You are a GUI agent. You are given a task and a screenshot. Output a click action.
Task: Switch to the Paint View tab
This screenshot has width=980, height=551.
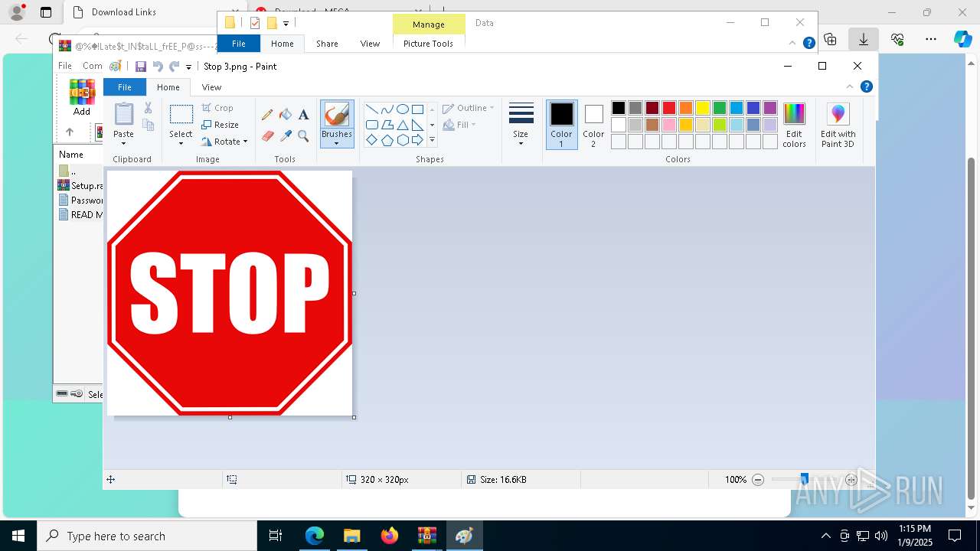click(x=211, y=87)
